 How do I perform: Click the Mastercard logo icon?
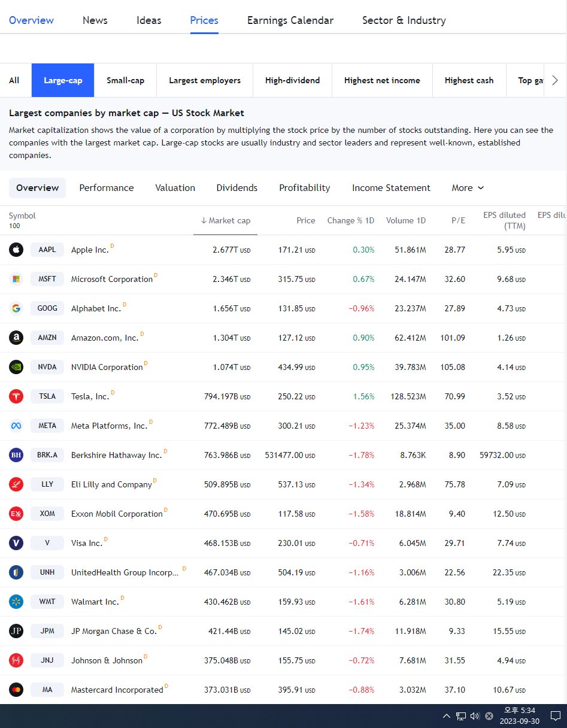click(x=16, y=690)
